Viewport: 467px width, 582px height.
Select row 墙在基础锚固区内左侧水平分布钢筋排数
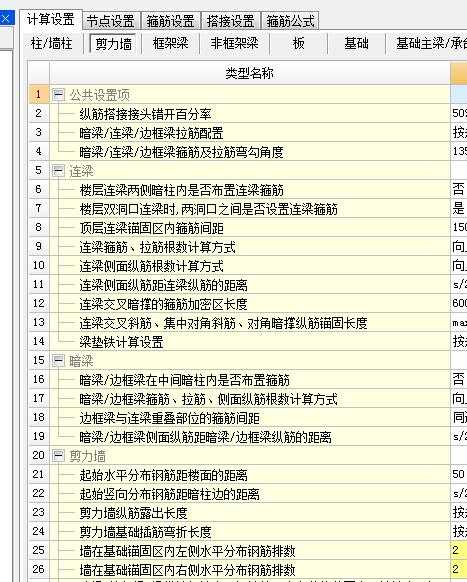[249, 550]
